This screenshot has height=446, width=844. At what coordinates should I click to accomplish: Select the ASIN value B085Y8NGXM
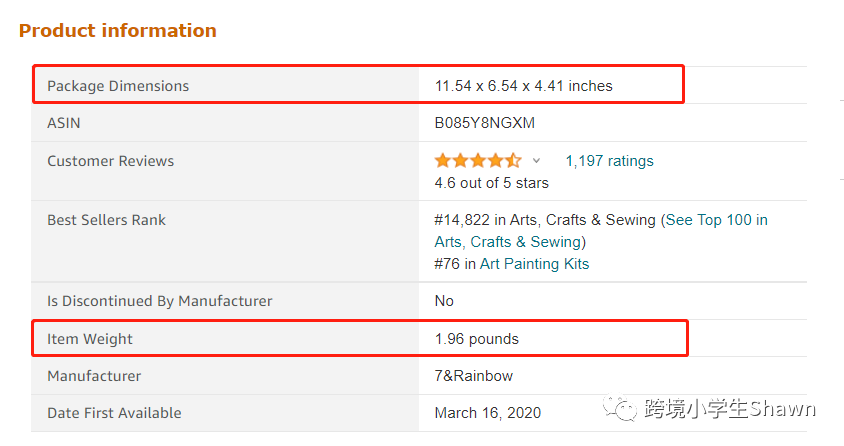484,123
